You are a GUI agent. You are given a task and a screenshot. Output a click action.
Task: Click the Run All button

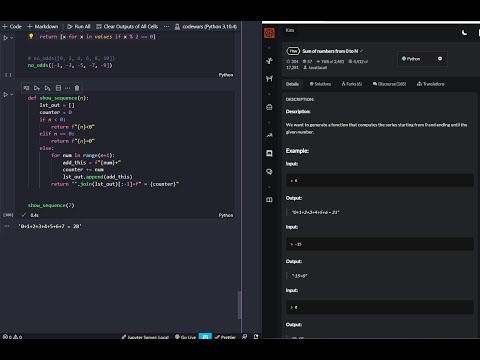[x=79, y=26]
